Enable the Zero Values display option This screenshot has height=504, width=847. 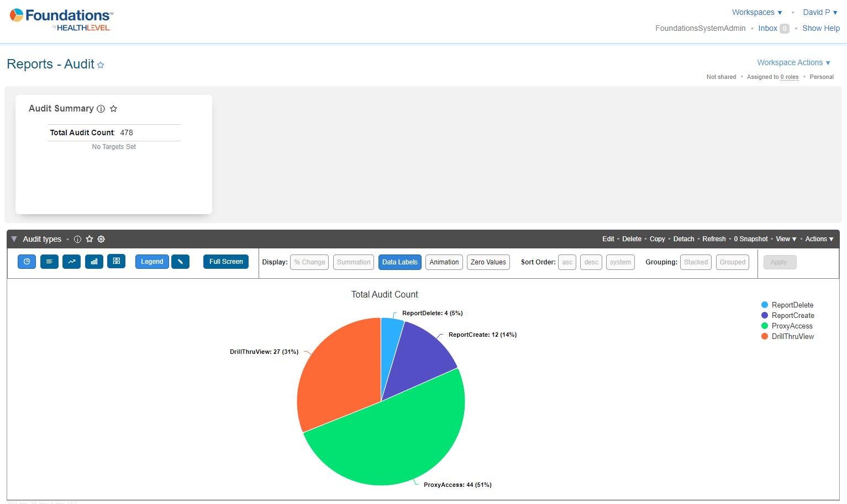coord(488,262)
